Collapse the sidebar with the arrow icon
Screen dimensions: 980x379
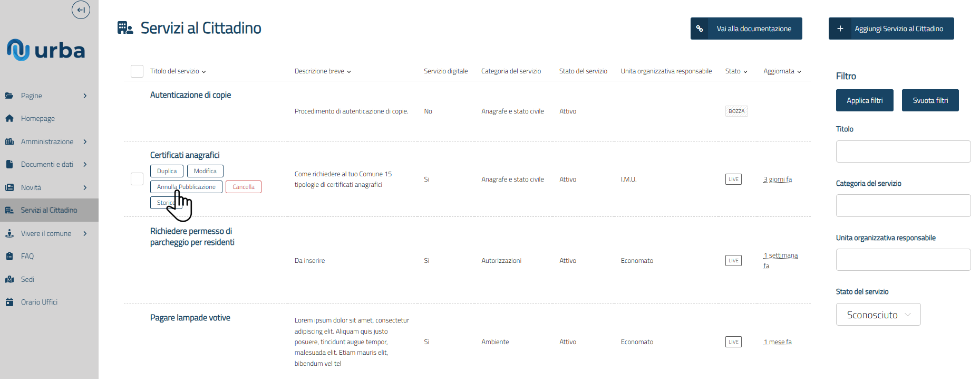pyautogui.click(x=81, y=10)
